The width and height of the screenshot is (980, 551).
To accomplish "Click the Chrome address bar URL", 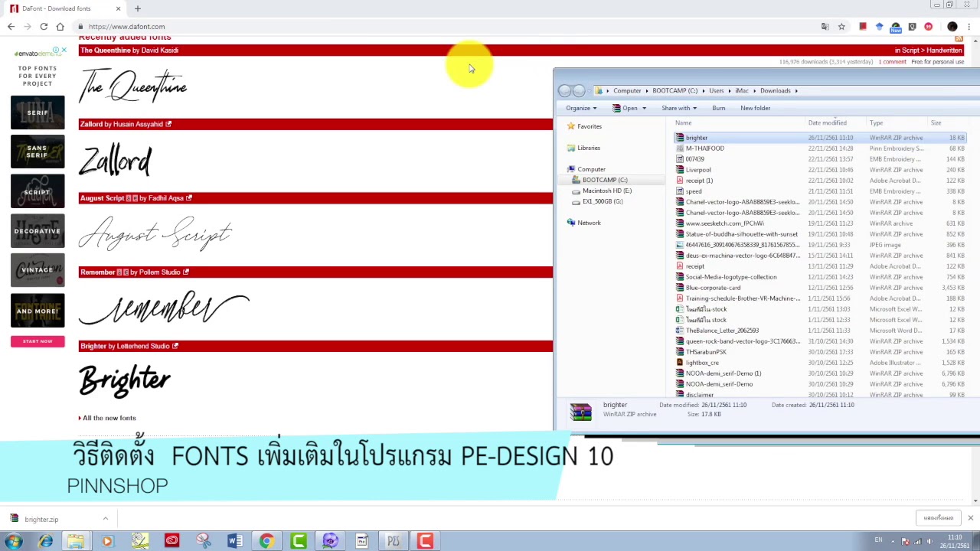I will (x=126, y=27).
